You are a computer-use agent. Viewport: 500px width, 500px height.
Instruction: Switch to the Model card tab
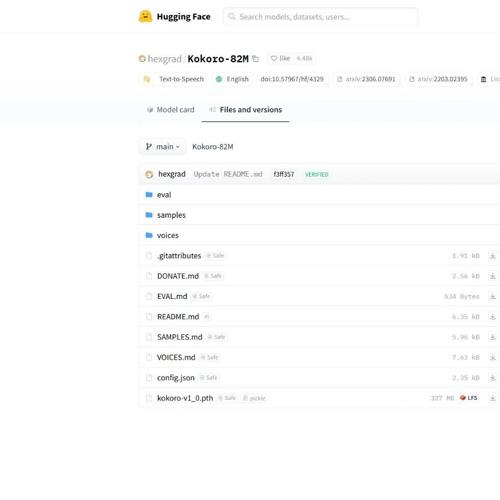point(170,110)
